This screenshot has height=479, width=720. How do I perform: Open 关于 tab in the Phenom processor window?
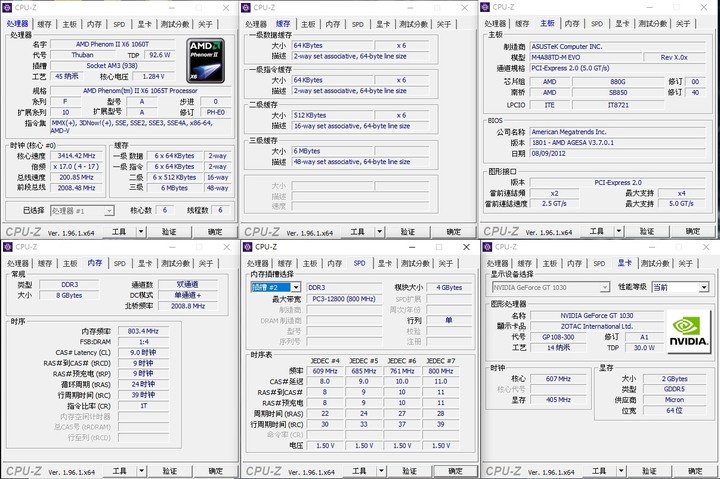[205, 24]
